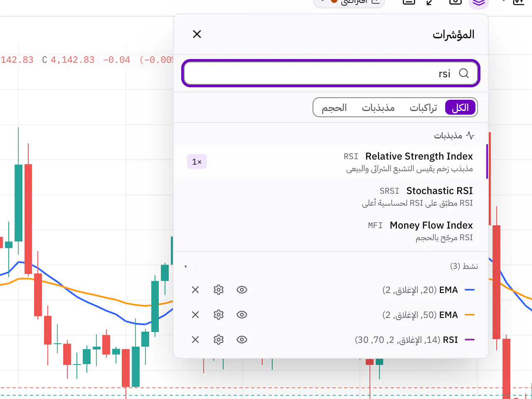
Task: Add the Money Flow Index indicator
Action: [x=331, y=231]
